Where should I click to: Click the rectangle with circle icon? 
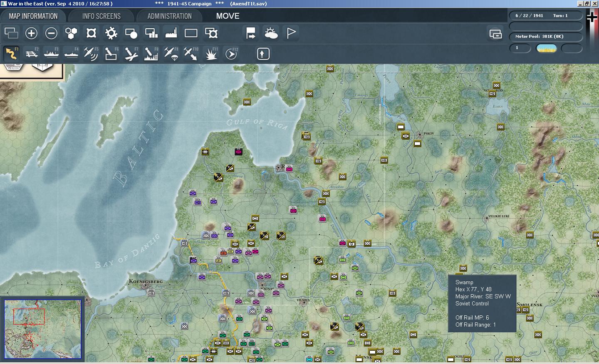click(131, 33)
